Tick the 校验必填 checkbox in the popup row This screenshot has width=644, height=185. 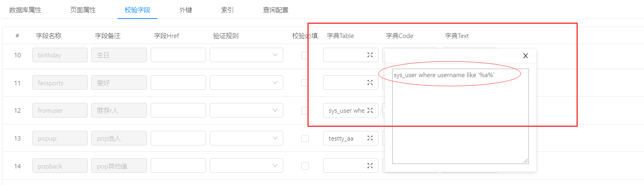pos(305,138)
